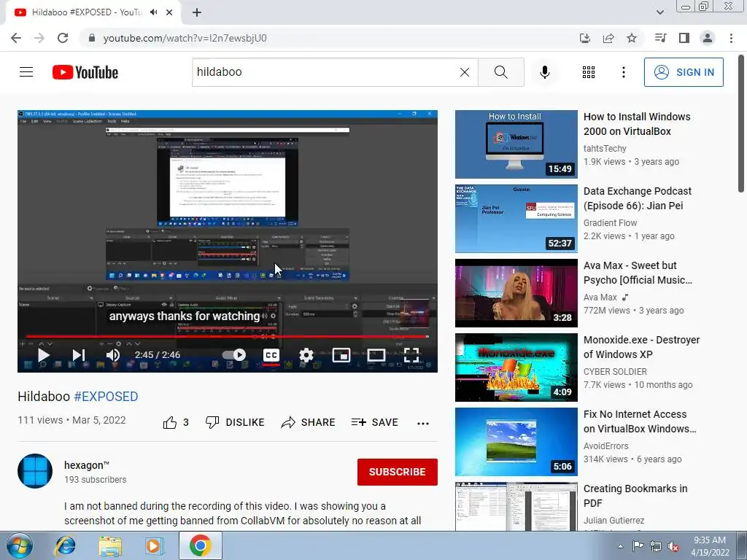
Task: Open the hexagon channel avatar
Action: click(x=35, y=471)
